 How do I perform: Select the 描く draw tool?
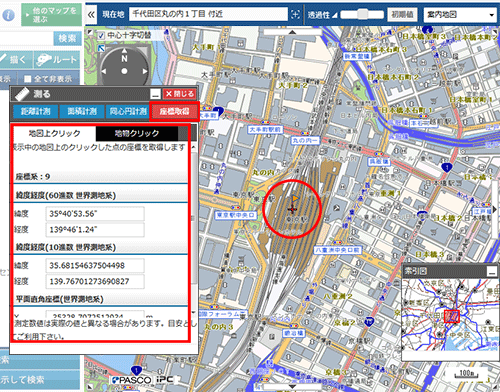pos(16,60)
